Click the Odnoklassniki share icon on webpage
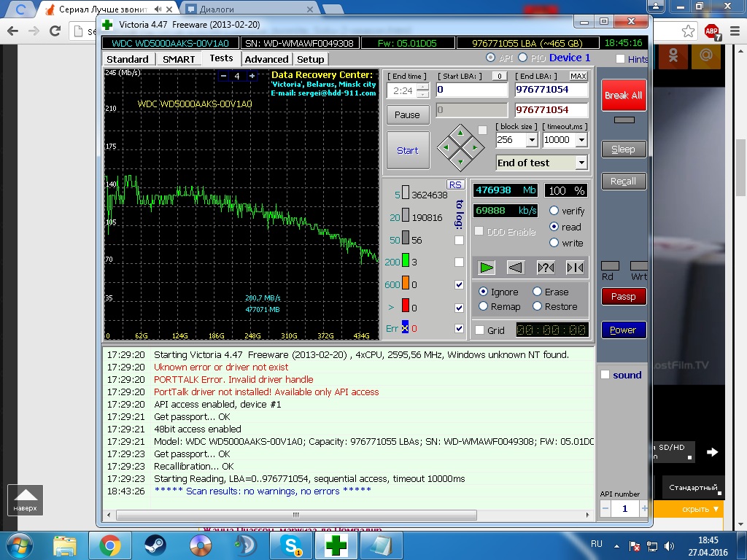747x560 pixels. tap(673, 55)
